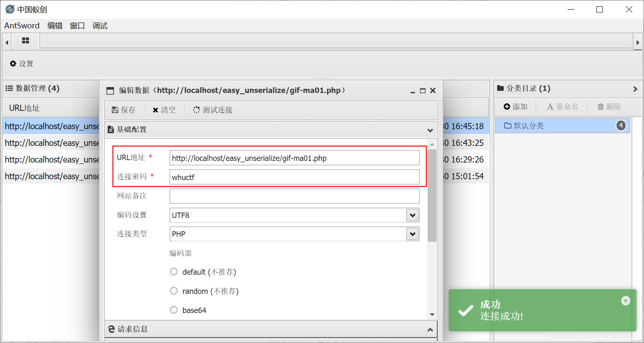
Task: Click the 编辑数据 dialog window icon
Action: [x=110, y=91]
